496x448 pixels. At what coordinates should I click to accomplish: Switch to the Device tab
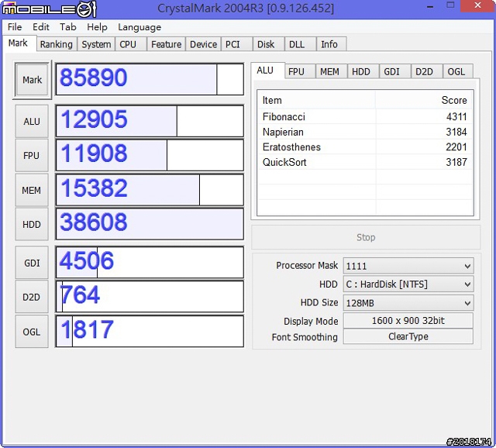[x=203, y=44]
